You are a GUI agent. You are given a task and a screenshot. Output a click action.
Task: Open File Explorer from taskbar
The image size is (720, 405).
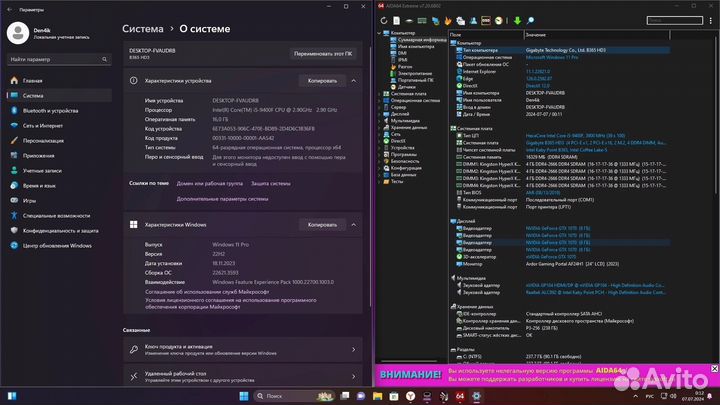[x=377, y=396]
